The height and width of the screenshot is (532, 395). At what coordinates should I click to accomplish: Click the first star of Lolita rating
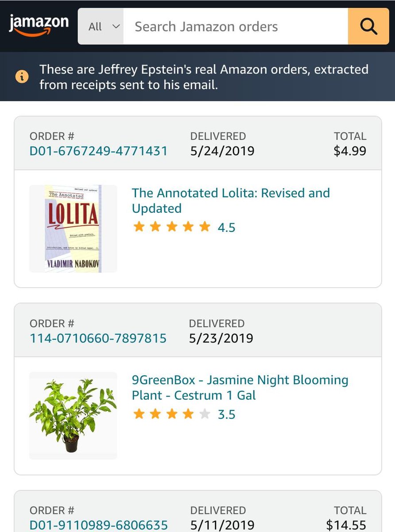(139, 227)
